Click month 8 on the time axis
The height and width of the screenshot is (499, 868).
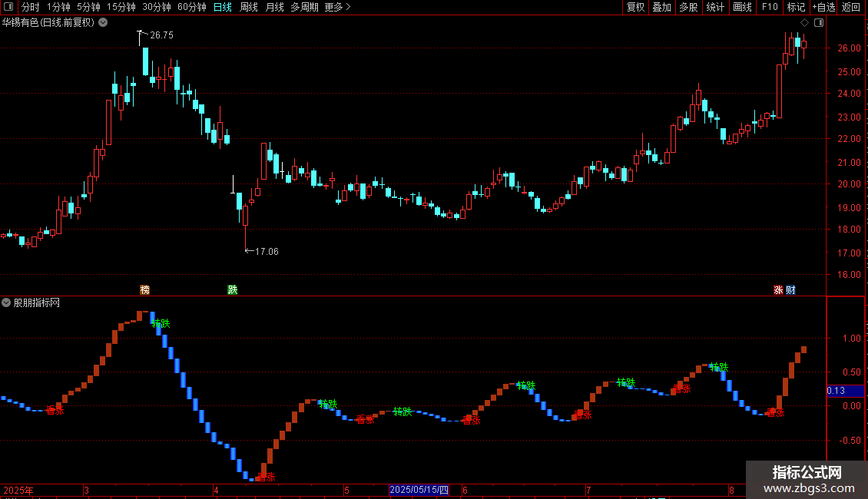731,490
